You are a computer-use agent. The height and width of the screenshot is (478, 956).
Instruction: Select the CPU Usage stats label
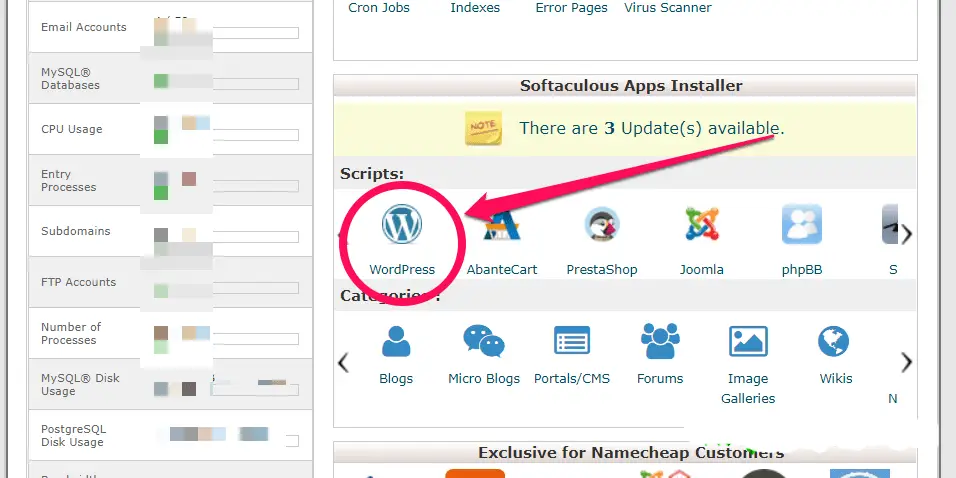coord(71,129)
